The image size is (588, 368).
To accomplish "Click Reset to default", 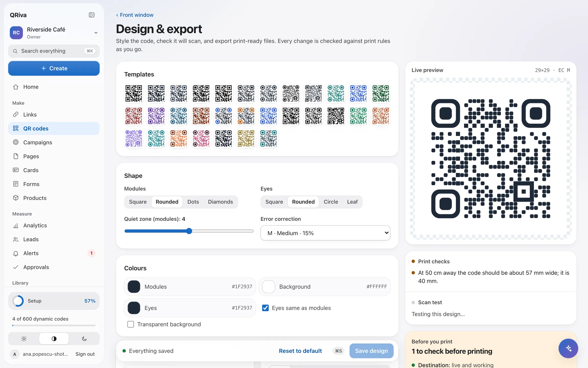I will point(300,351).
